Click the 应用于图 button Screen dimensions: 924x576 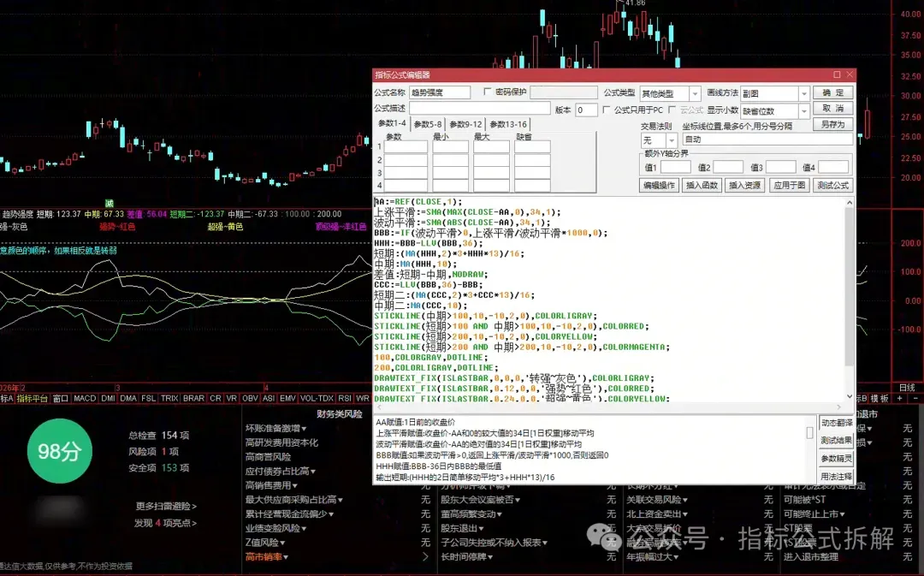click(x=789, y=185)
